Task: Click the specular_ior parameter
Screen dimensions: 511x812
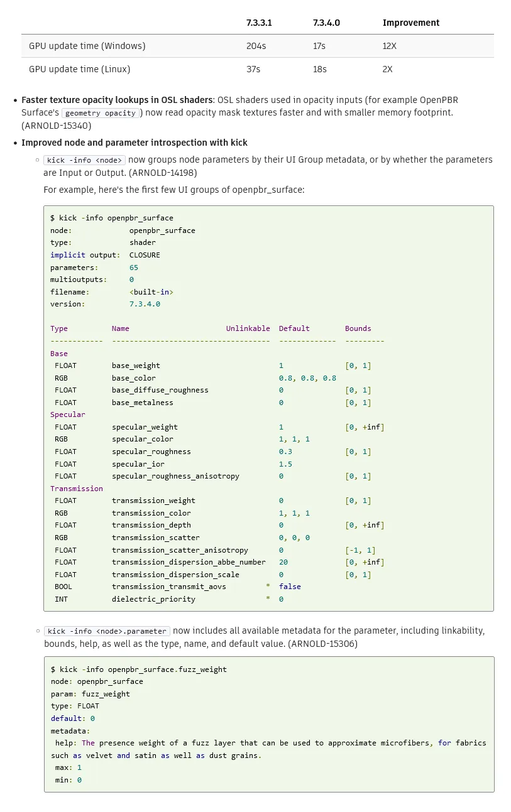Action: pyautogui.click(x=138, y=464)
